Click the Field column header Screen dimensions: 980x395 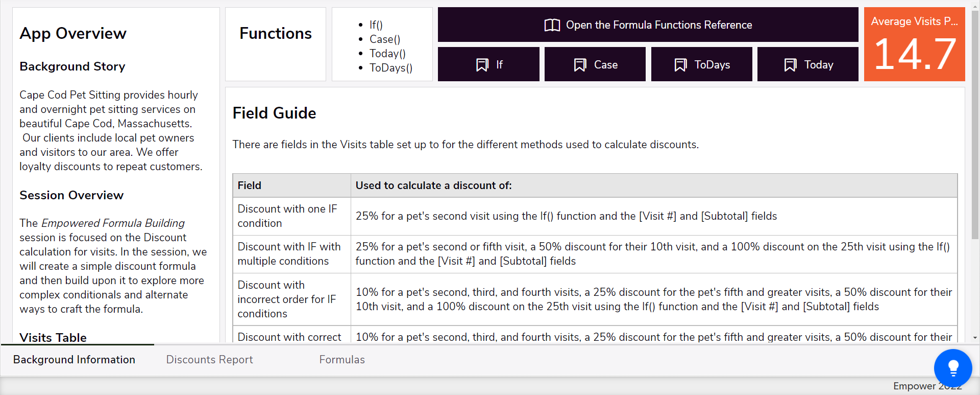tap(291, 185)
